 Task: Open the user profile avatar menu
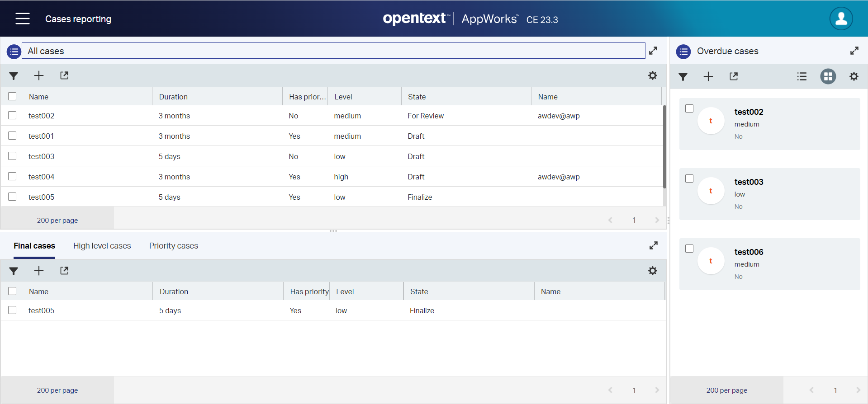(840, 19)
